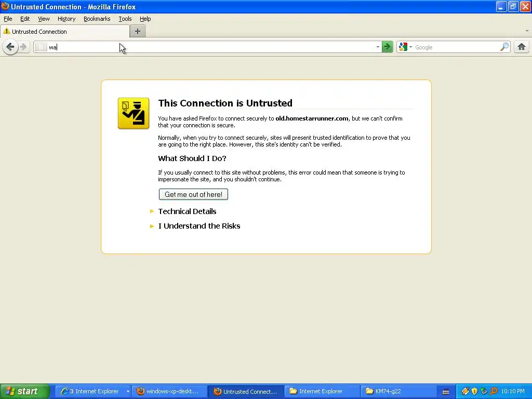The image size is (532, 399).
Task: Click the What Should I Do? heading
Action: [192, 158]
